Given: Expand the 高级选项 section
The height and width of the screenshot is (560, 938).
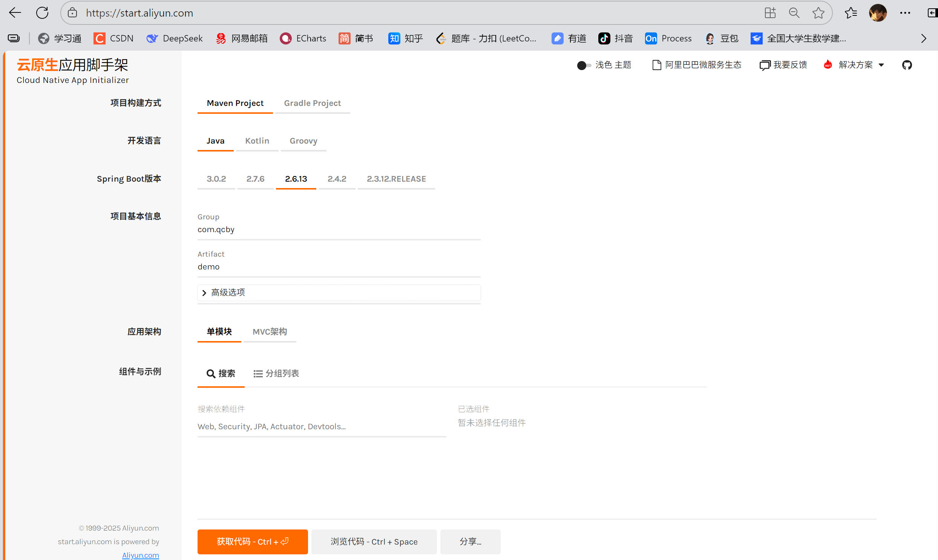Looking at the screenshot, I should coord(339,293).
